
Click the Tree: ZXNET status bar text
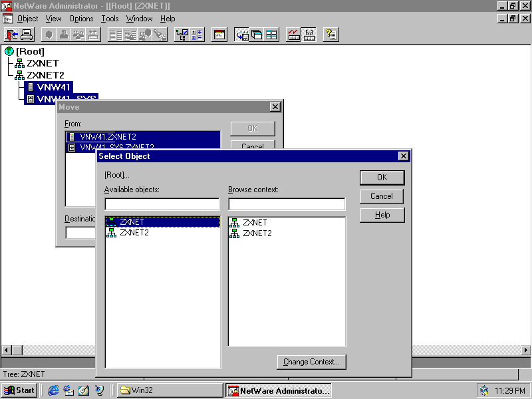[24, 374]
